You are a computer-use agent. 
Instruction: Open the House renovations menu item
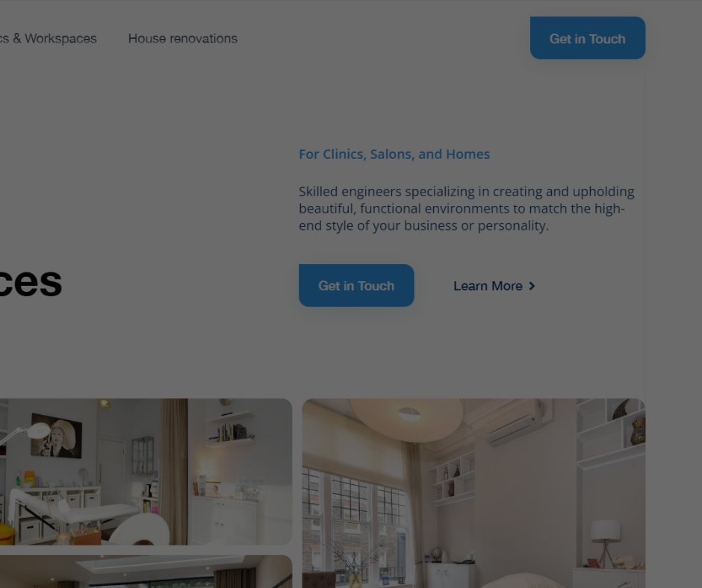click(183, 39)
